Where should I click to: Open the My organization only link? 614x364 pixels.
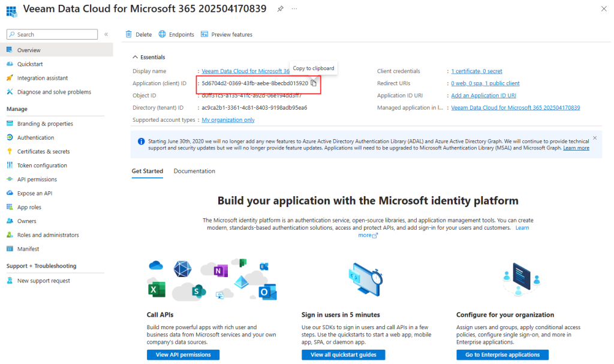coord(228,120)
